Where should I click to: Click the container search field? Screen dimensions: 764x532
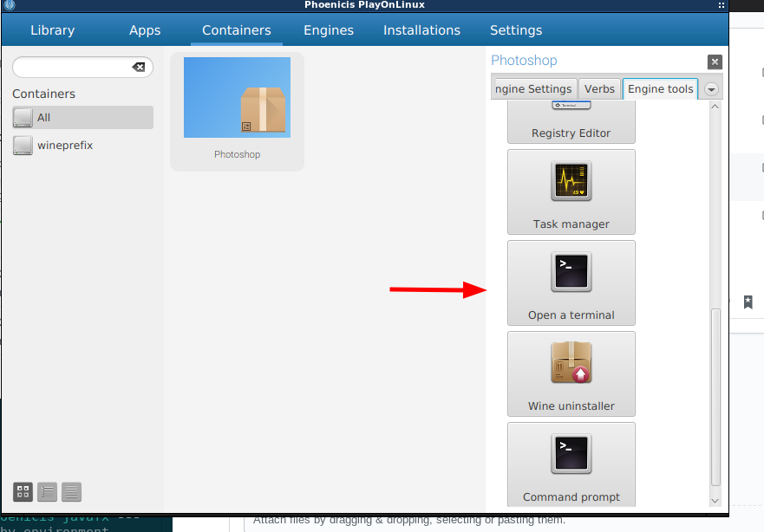pos(82,68)
